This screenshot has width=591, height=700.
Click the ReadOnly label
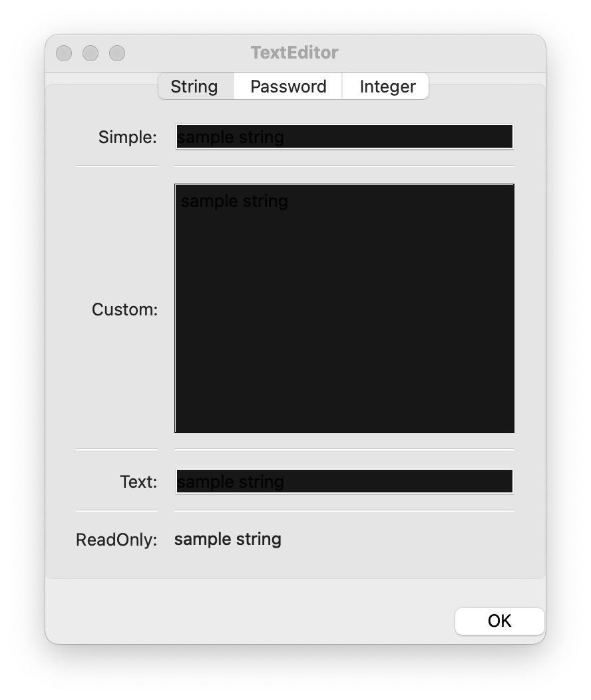117,540
